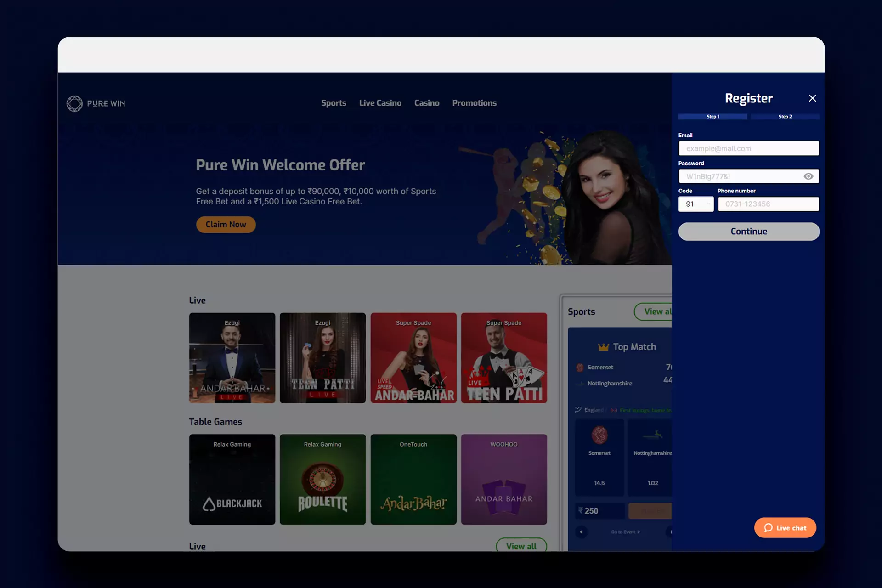Click the Somerset cricket team flag icon
Viewport: 882px width, 588px height.
(x=579, y=367)
